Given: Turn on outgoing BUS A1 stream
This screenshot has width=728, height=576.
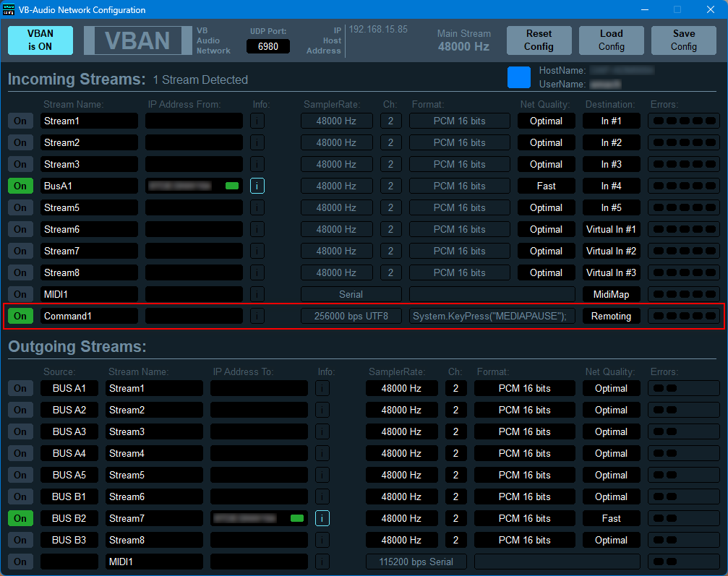Looking at the screenshot, I should point(20,389).
